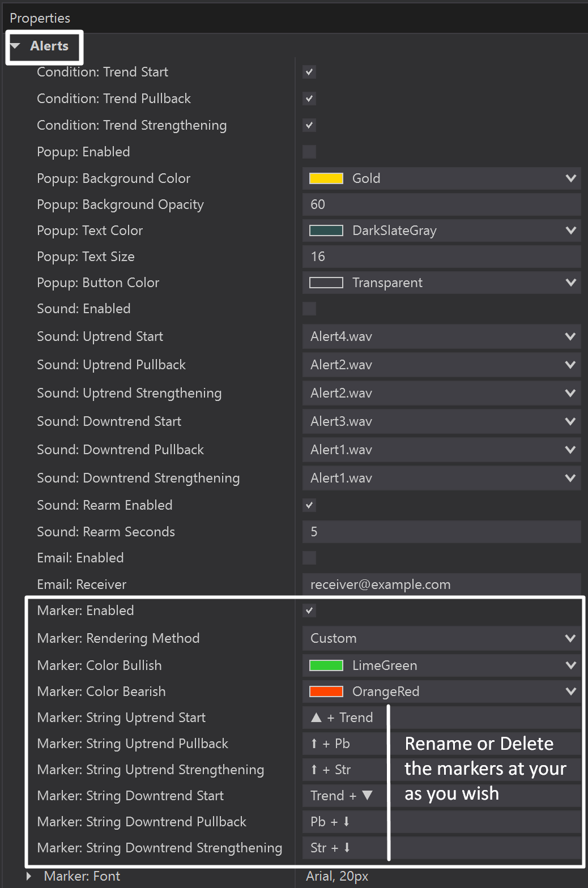The height and width of the screenshot is (888, 588).
Task: Toggle the Sound: Rearm Enabled checkbox
Action: point(309,505)
